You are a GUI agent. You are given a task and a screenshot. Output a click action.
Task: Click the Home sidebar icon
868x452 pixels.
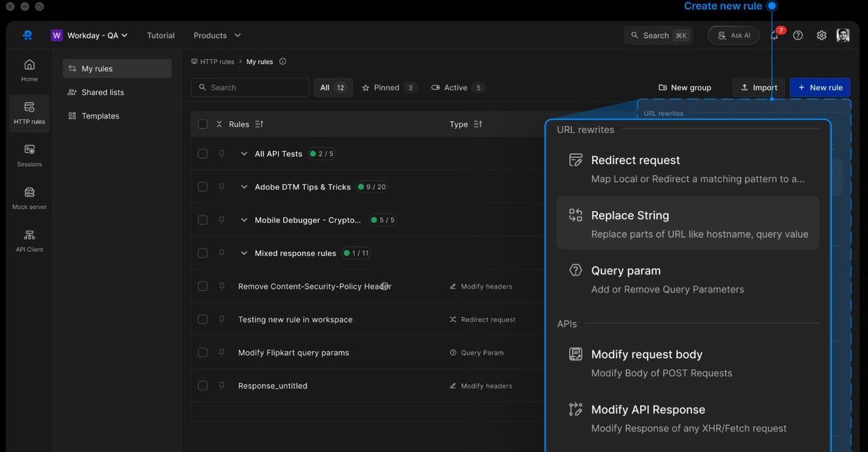click(29, 70)
